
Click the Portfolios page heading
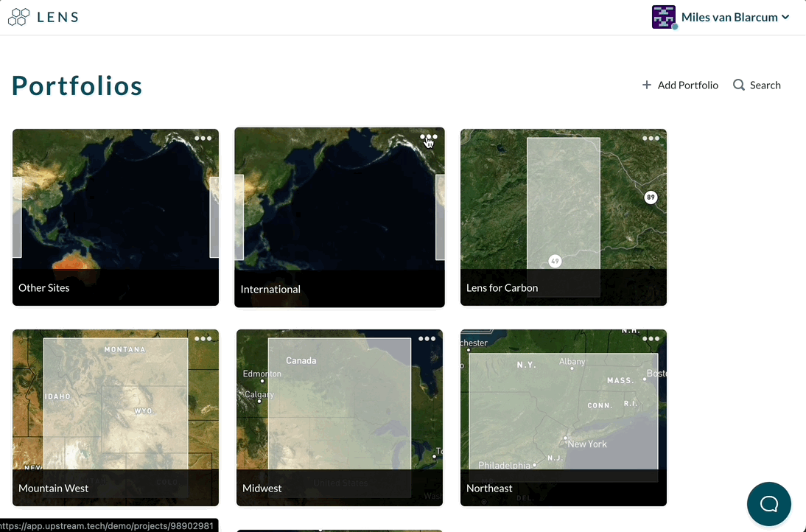pyautogui.click(x=77, y=85)
